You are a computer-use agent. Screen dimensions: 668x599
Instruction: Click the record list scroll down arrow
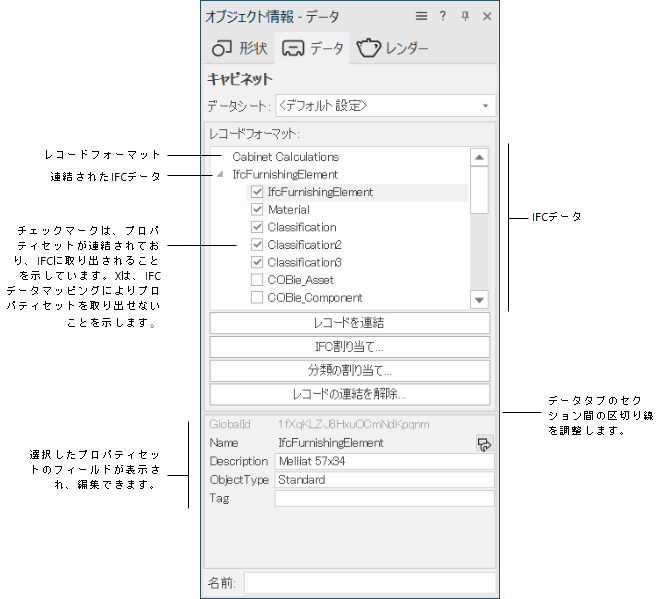click(479, 300)
